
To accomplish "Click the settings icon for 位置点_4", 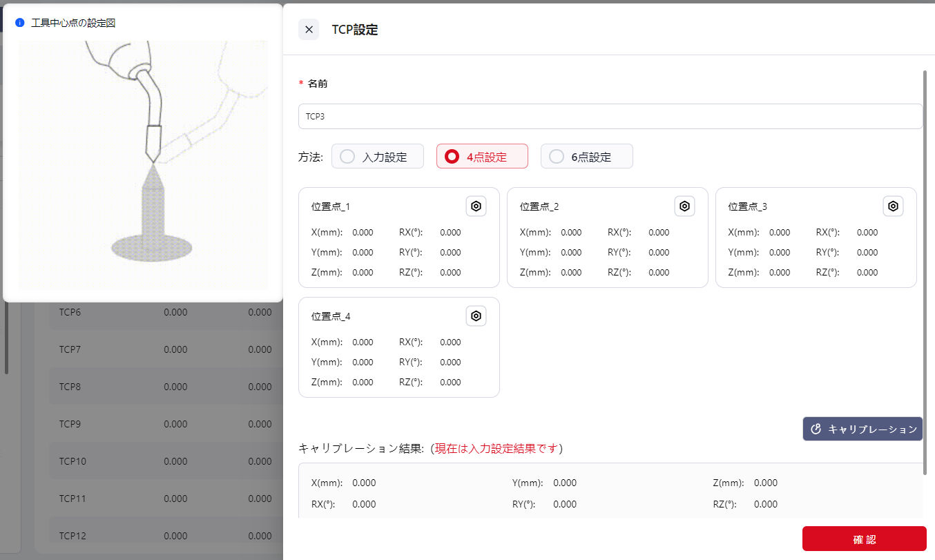I will [476, 316].
